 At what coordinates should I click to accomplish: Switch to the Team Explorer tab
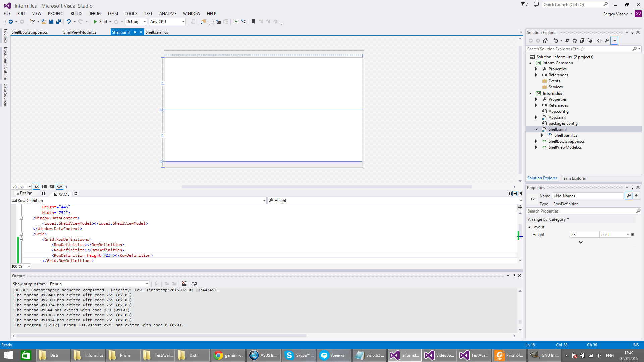pos(573,178)
